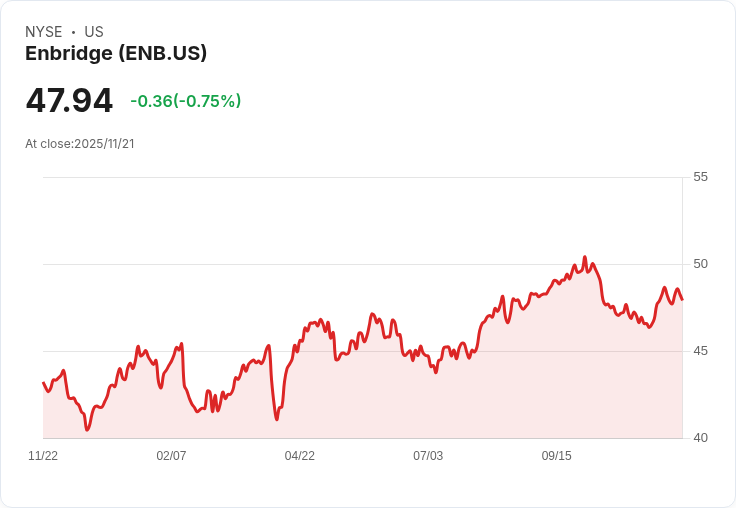Click the Enbridge (ENB.US) stock title
Screen dimensions: 736x508
click(x=116, y=53)
